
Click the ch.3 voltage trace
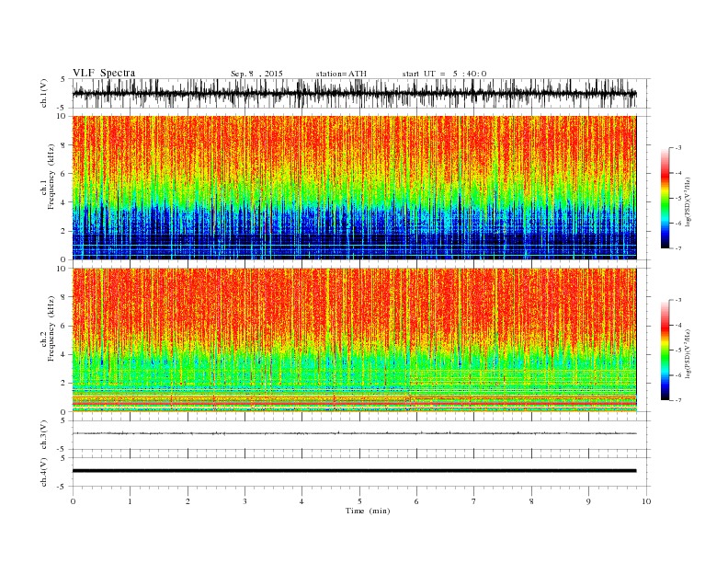click(354, 433)
